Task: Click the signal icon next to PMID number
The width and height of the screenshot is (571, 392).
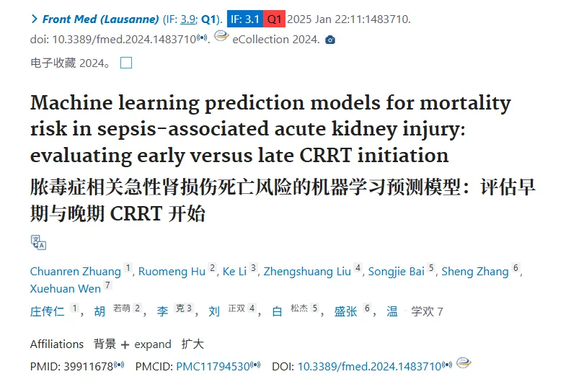Action: 119,365
